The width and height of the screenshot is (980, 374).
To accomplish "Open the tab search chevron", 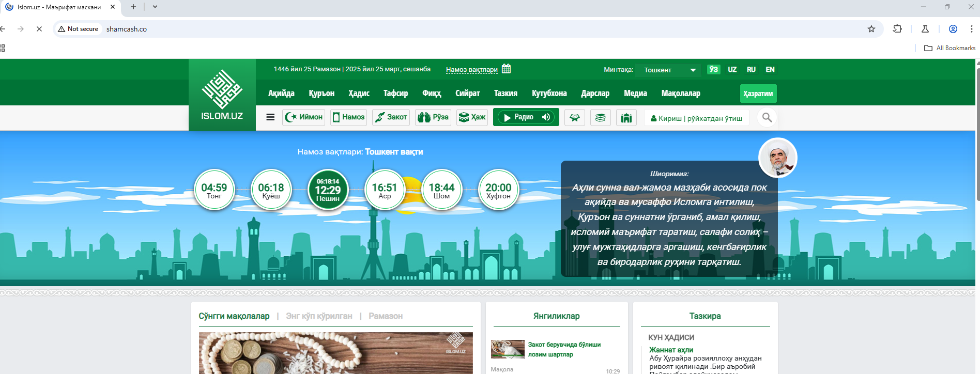I will (x=155, y=7).
